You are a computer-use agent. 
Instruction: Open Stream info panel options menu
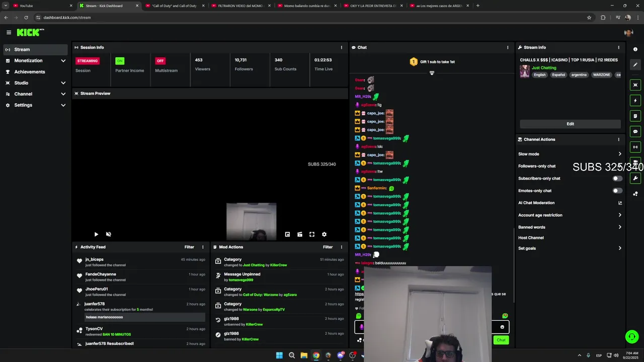[618, 47]
